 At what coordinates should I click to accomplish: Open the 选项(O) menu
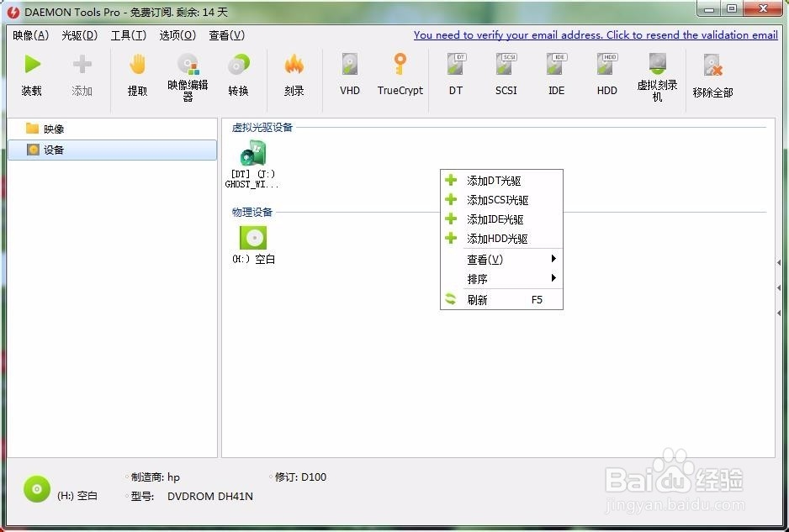pos(177,35)
